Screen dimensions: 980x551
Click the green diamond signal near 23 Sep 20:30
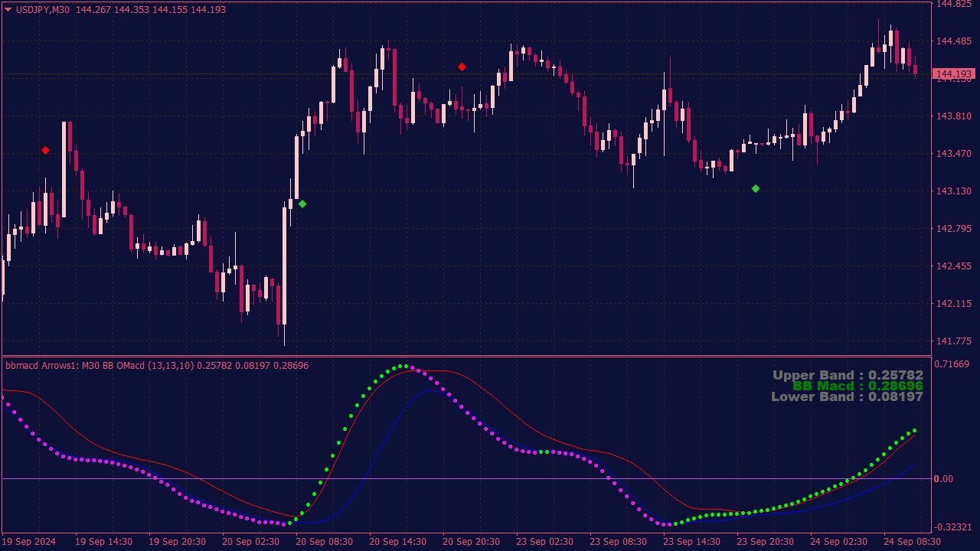click(x=756, y=188)
